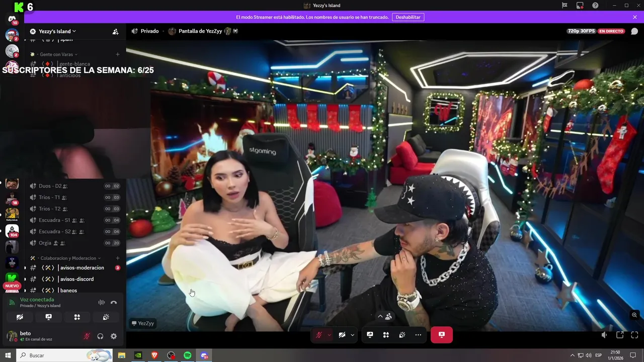
Task: Add channel to Colaboracion y Moderacion
Action: 118,258
